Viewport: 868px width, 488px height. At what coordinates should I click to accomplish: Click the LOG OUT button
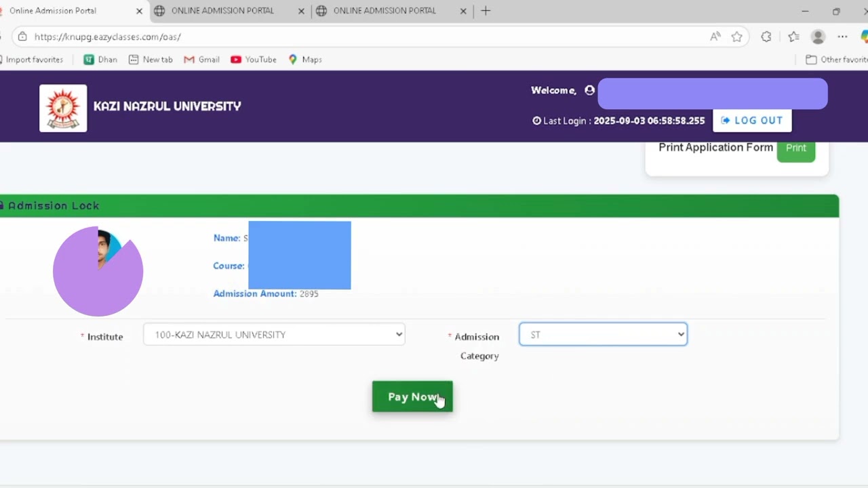coord(752,121)
